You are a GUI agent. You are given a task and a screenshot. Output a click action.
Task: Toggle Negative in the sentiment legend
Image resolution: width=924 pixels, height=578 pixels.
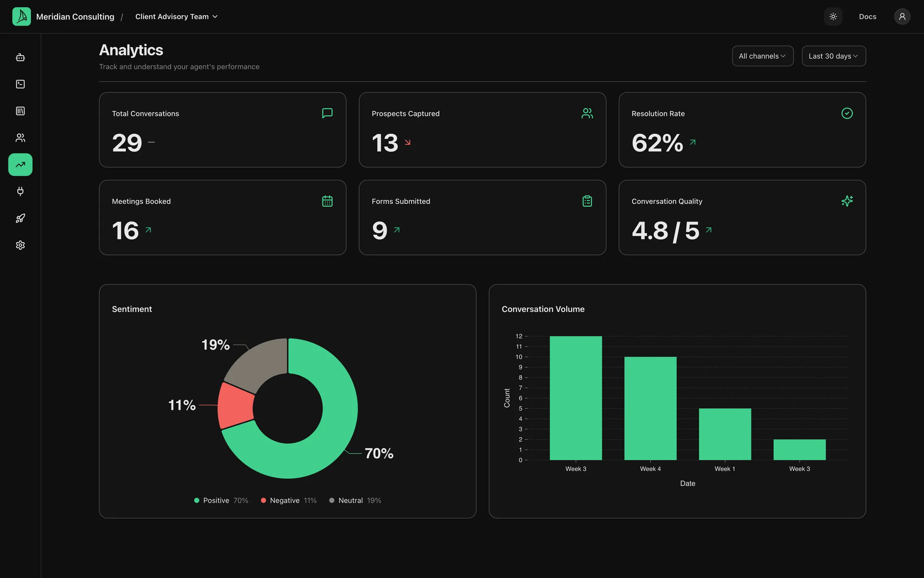(289, 500)
